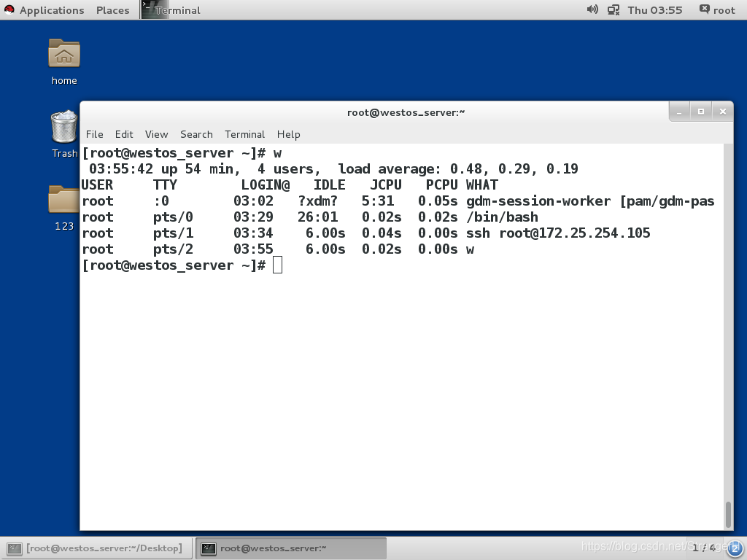Open the terminal Search menu
Viewport: 747px width, 560px height.
pyautogui.click(x=196, y=134)
